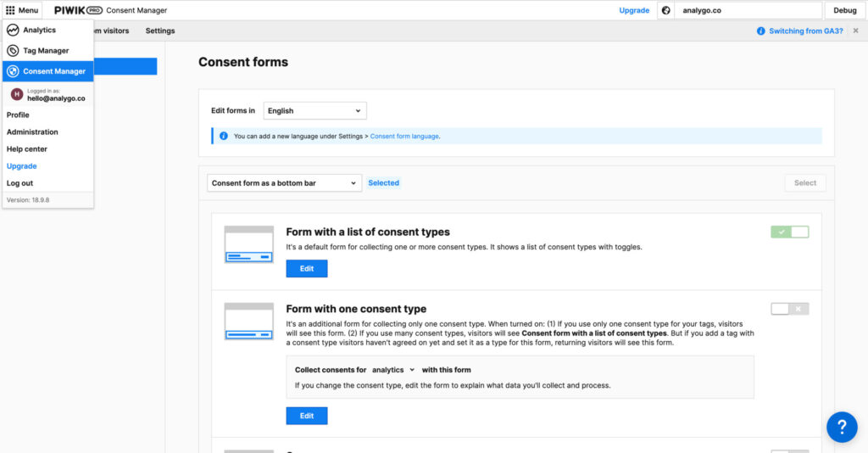
Task: Click the Tag Manager icon
Action: tap(13, 50)
